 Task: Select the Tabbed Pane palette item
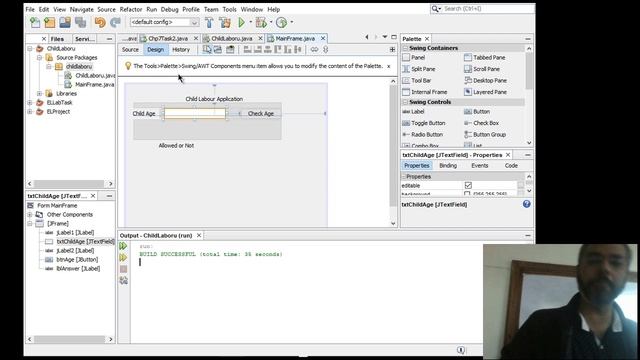coord(484,58)
